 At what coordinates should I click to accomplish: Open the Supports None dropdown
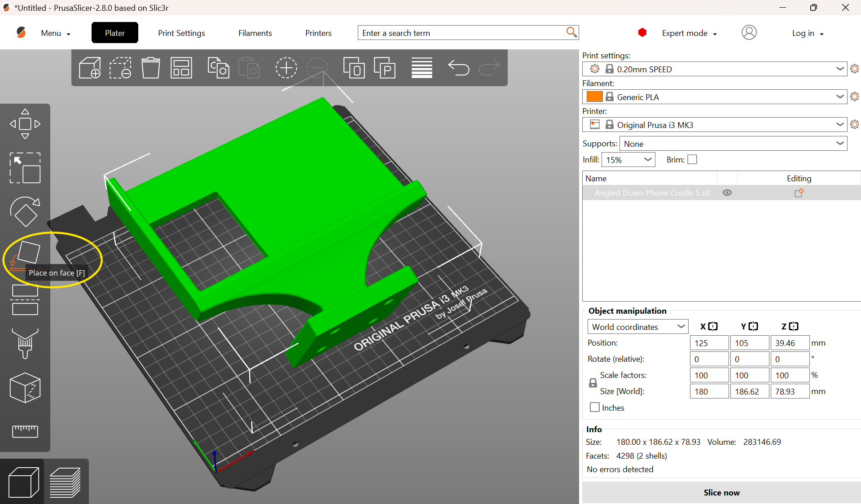pyautogui.click(x=733, y=144)
